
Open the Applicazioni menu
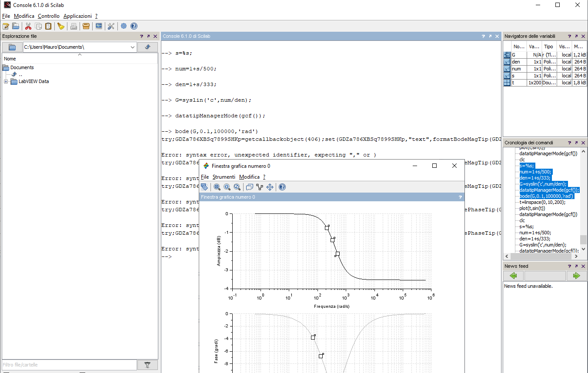pos(77,16)
